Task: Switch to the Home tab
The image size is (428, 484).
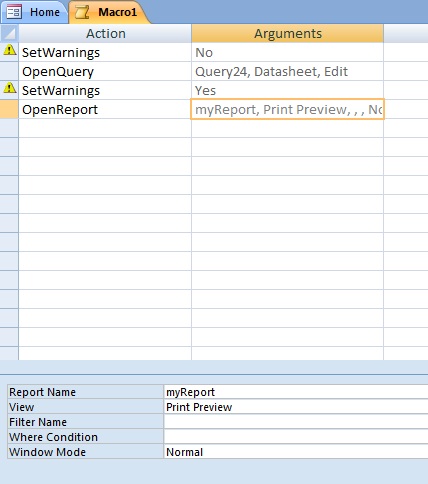Action: click(34, 12)
